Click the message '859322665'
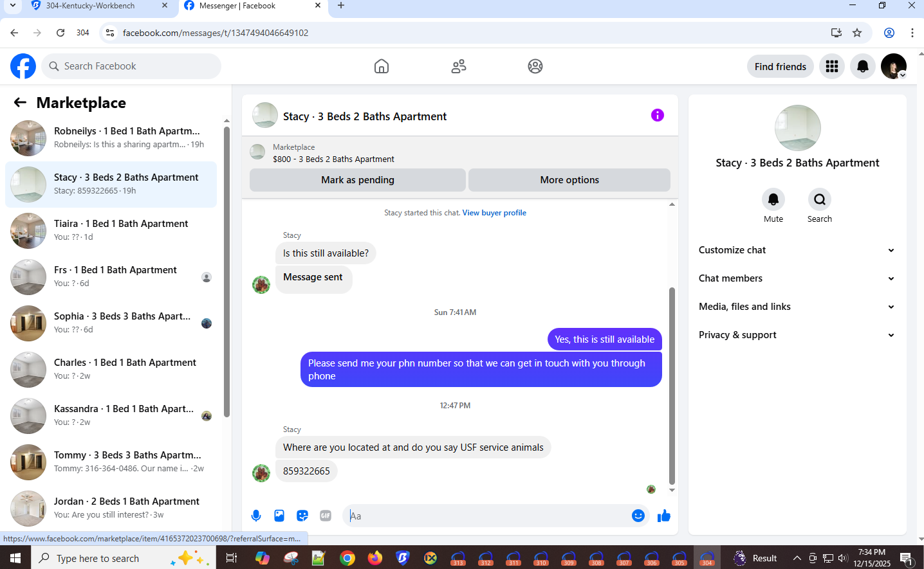Screen dimensions: 924x569 coord(306,471)
